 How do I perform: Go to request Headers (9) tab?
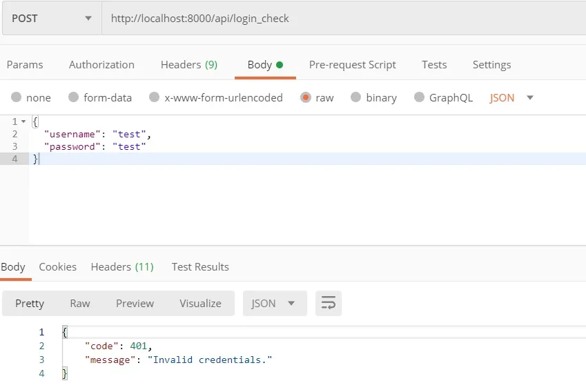[x=188, y=65]
